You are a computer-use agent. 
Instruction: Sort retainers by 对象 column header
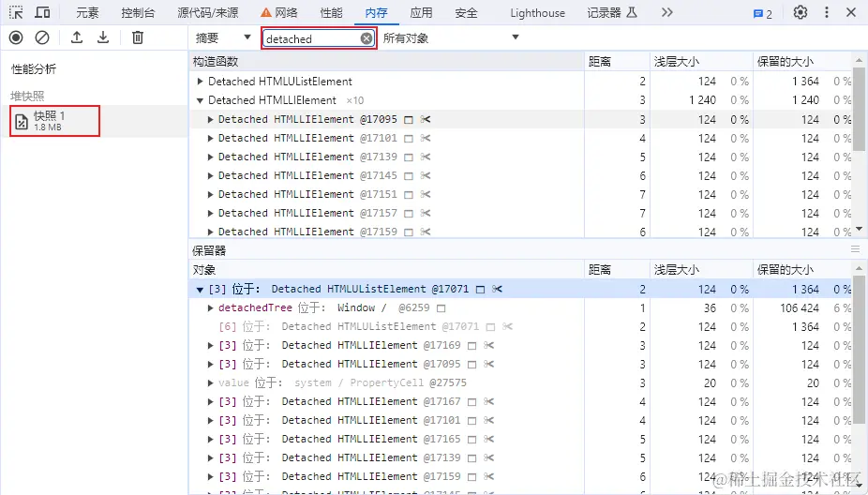tap(386, 270)
